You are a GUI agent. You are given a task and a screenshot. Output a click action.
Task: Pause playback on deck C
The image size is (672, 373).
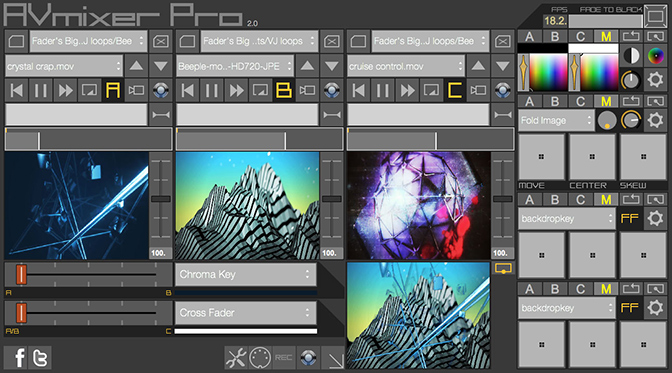383,90
